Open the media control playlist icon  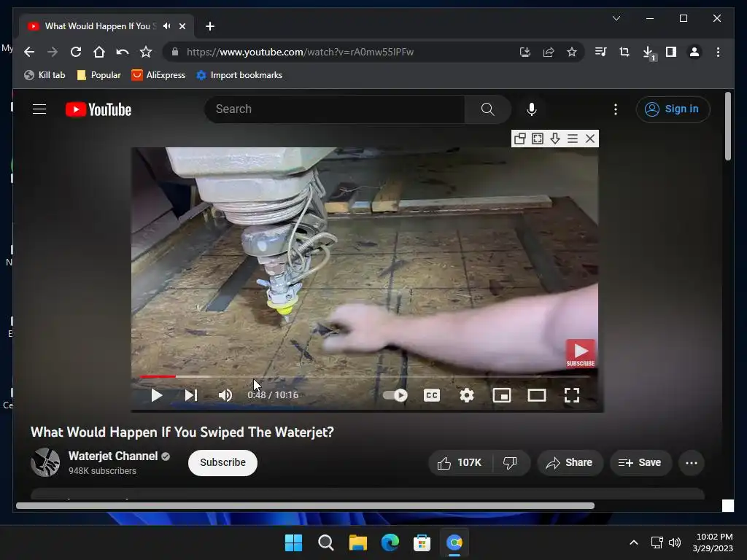click(x=601, y=52)
